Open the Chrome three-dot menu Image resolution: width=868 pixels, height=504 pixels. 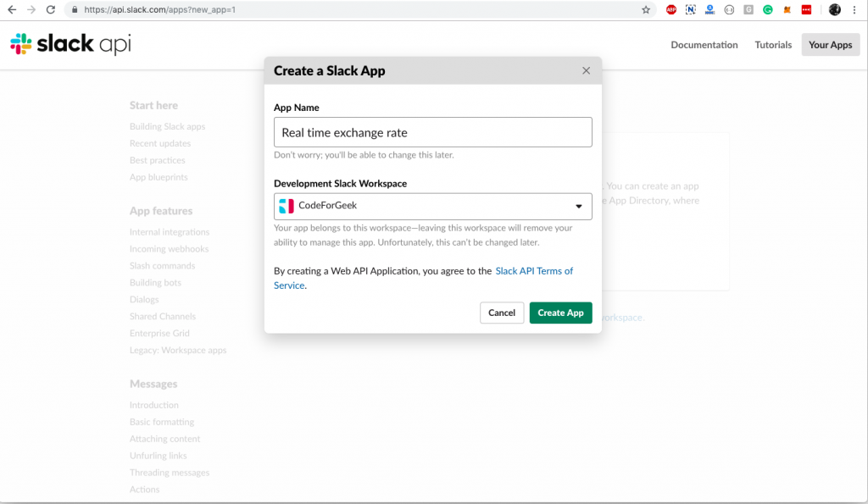click(854, 9)
